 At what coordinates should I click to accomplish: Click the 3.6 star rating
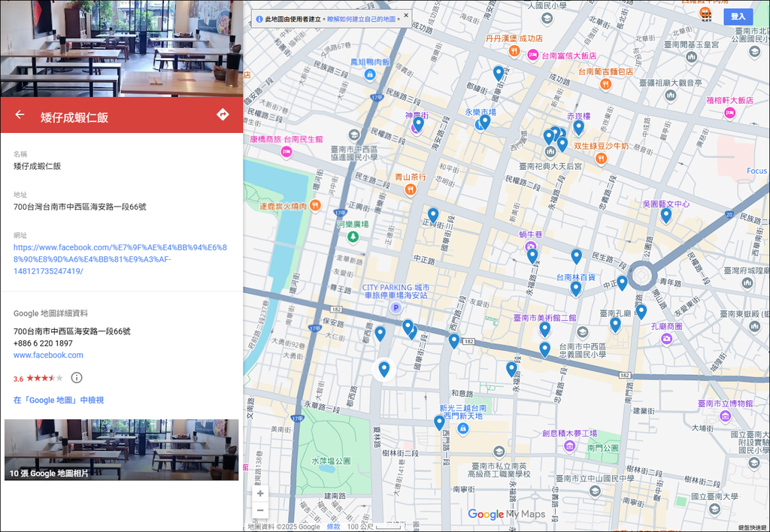coord(38,378)
